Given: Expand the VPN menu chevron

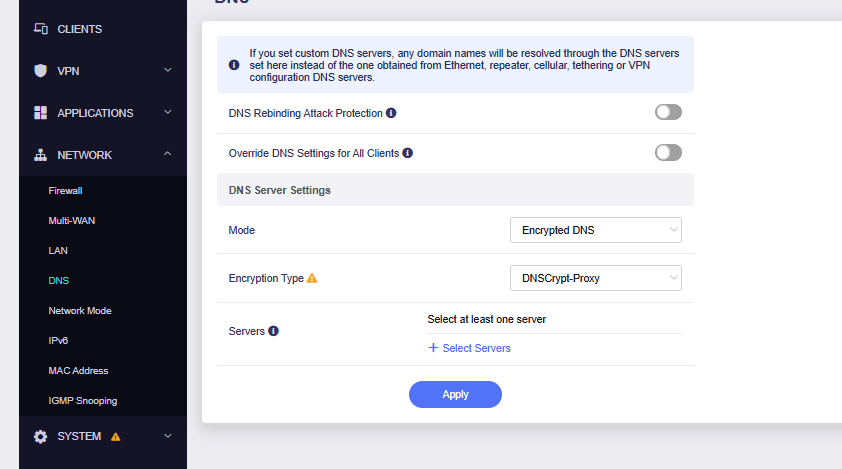Looking at the screenshot, I should tap(168, 71).
